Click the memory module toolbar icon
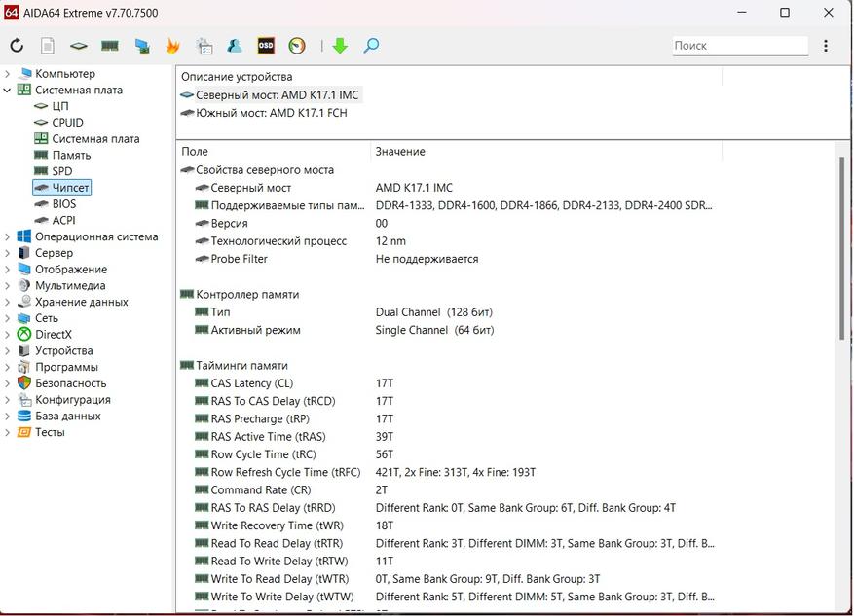The image size is (854, 616). (x=110, y=46)
